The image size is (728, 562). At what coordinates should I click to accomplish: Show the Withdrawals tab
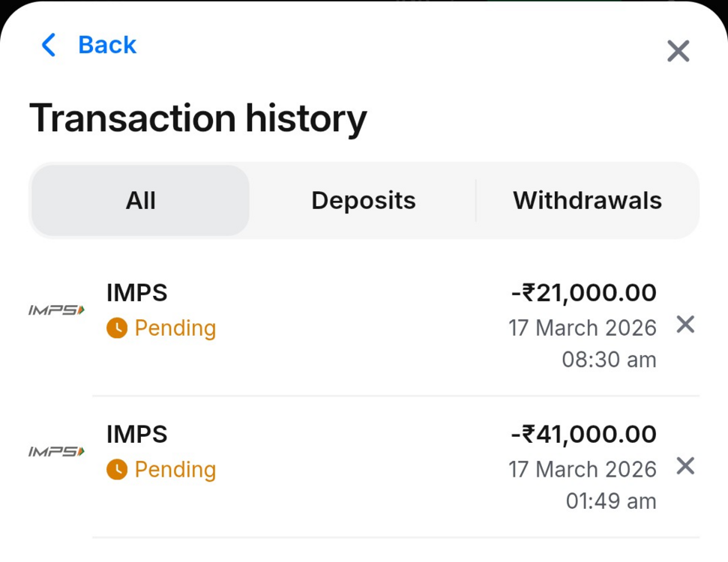tap(587, 201)
